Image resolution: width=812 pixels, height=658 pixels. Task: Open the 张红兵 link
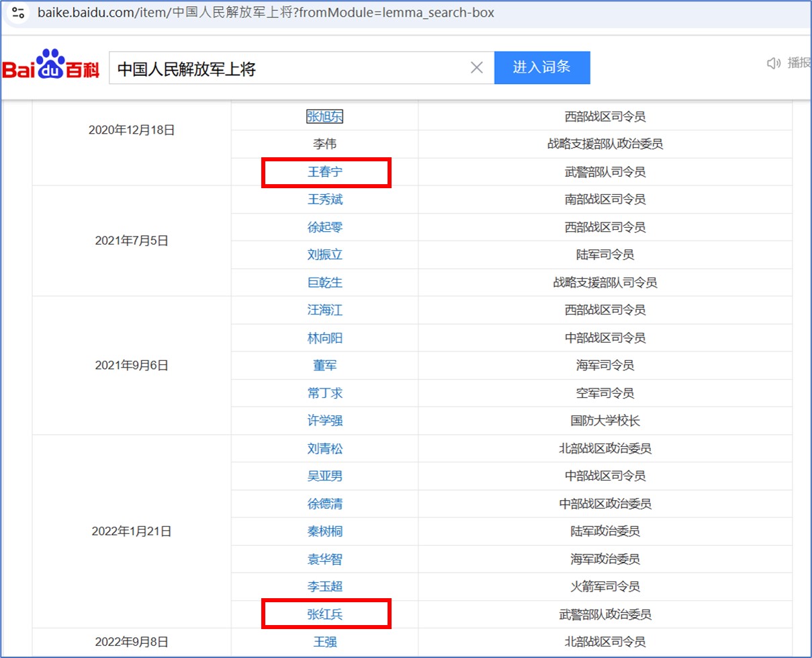click(325, 614)
